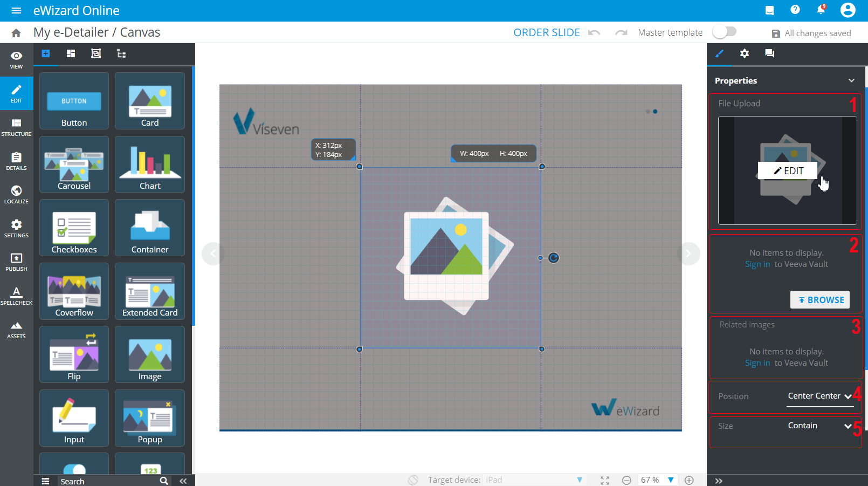Click the BROWSE button
Image resolution: width=868 pixels, height=486 pixels.
click(819, 300)
